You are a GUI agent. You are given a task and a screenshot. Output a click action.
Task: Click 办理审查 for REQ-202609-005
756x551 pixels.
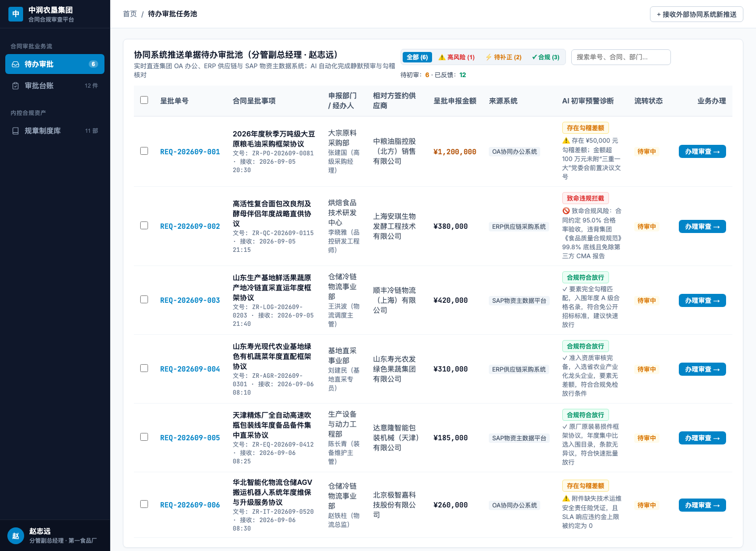pyautogui.click(x=702, y=438)
